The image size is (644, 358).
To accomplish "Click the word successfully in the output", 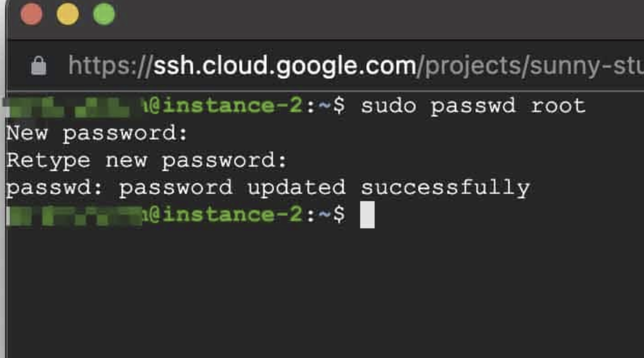I will (445, 188).
